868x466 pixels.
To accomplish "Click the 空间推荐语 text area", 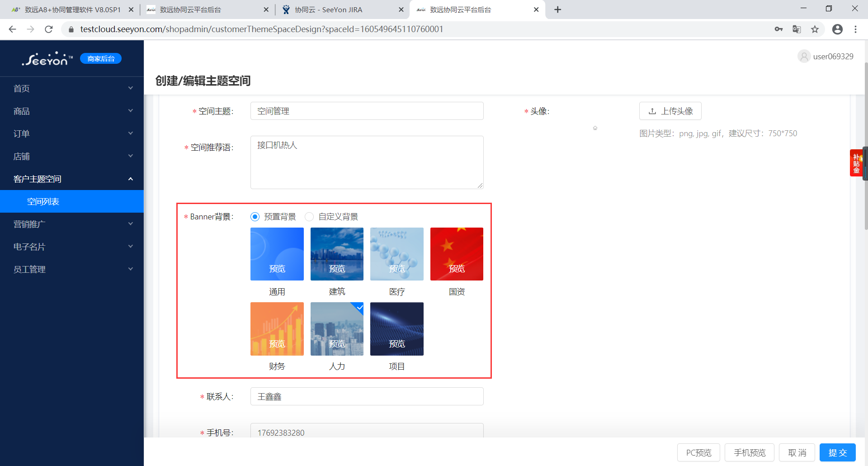I will tap(367, 162).
